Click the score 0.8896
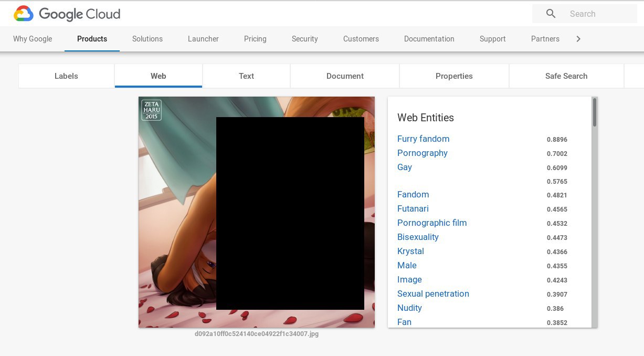The image size is (644, 356). 557,140
